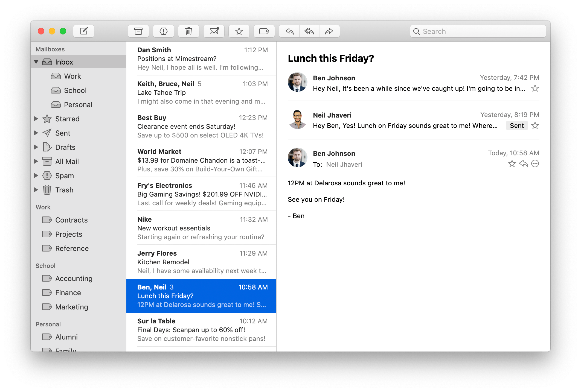The width and height of the screenshot is (581, 392).
Task: Open the Lake Tahoe Trip conversation
Action: 201,92
